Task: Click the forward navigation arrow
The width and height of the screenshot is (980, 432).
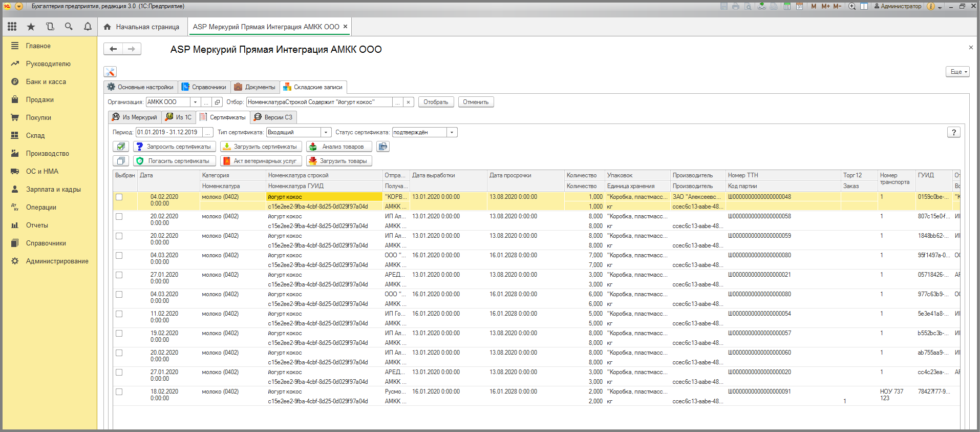Action: coord(132,49)
